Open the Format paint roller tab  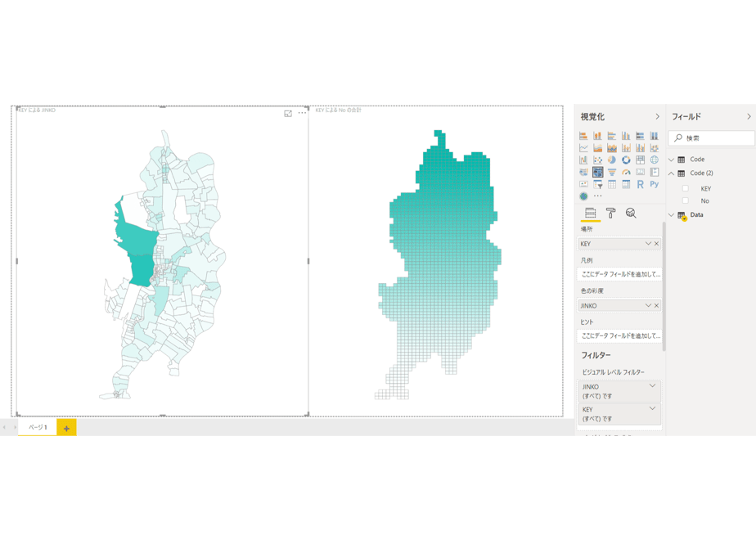click(x=610, y=213)
